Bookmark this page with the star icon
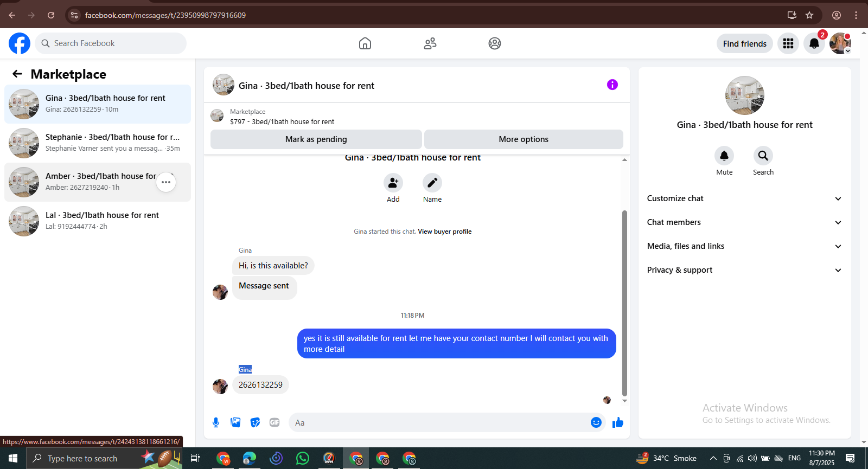Screen dimensions: 868x469 (x=809, y=15)
